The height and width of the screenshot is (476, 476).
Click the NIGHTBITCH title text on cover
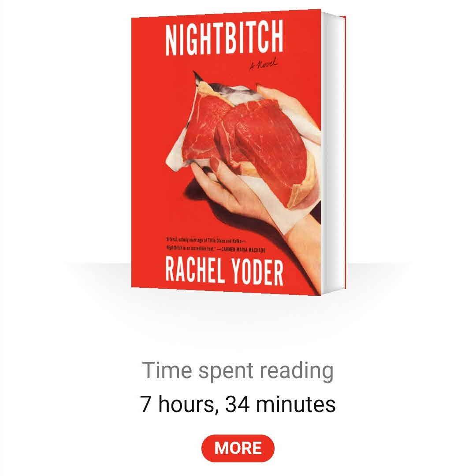[224, 37]
